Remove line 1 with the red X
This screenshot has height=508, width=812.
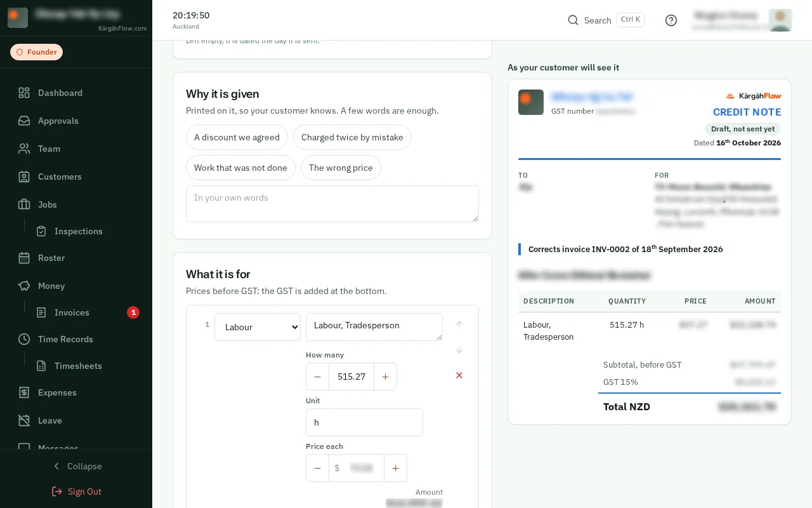(459, 375)
